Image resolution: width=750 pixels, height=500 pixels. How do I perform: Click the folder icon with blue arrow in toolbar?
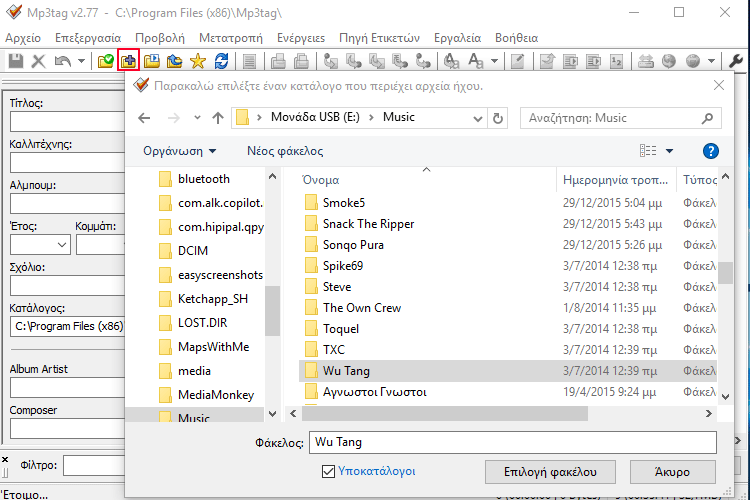click(175, 61)
